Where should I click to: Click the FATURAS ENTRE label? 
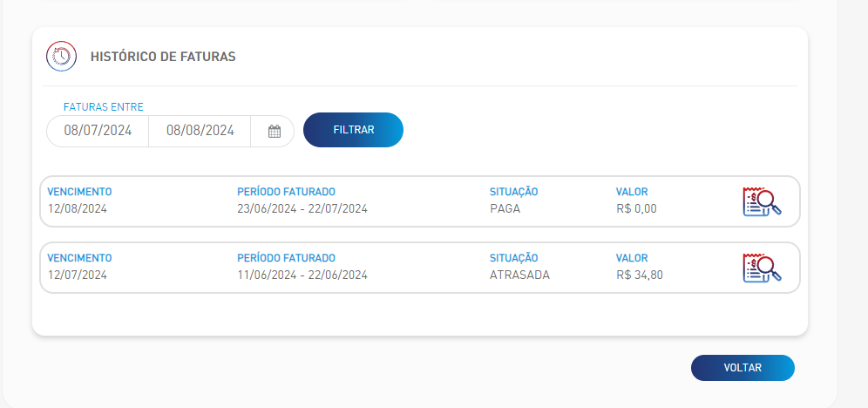104,107
